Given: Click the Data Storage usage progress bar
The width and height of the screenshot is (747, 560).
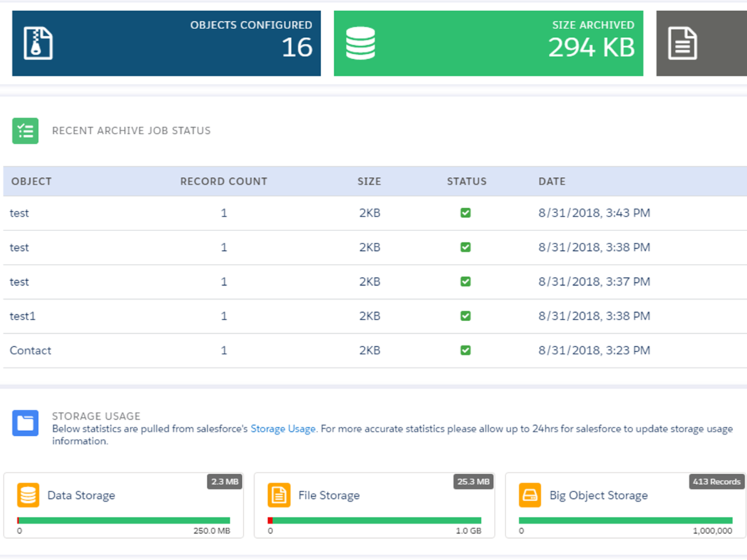Looking at the screenshot, I should [123, 521].
